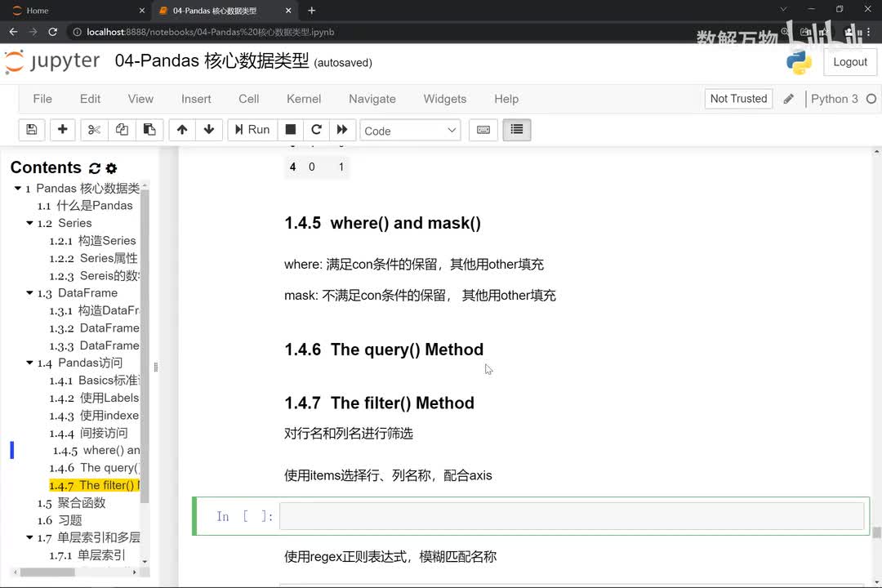Open the command palette keyboard icon
The height and width of the screenshot is (588, 882).
(483, 130)
